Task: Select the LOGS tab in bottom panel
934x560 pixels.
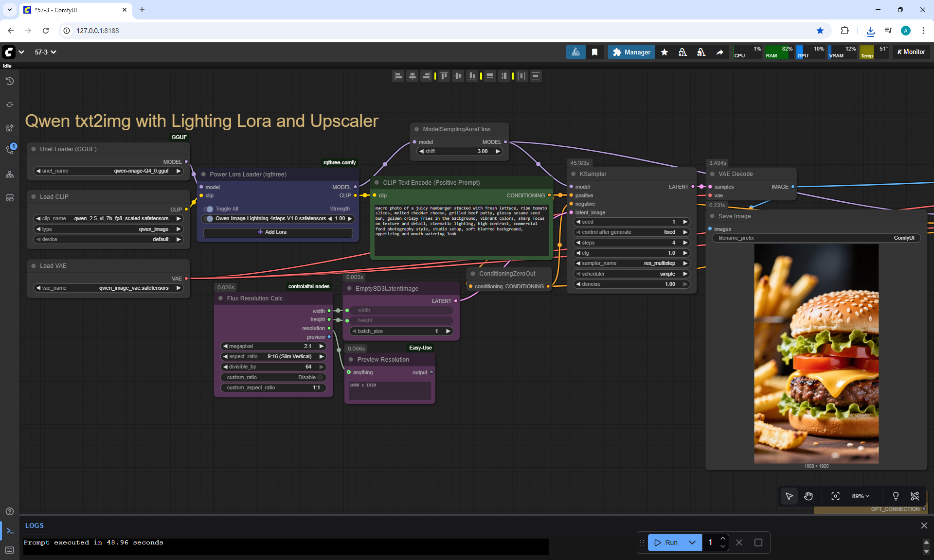Action: click(34, 525)
